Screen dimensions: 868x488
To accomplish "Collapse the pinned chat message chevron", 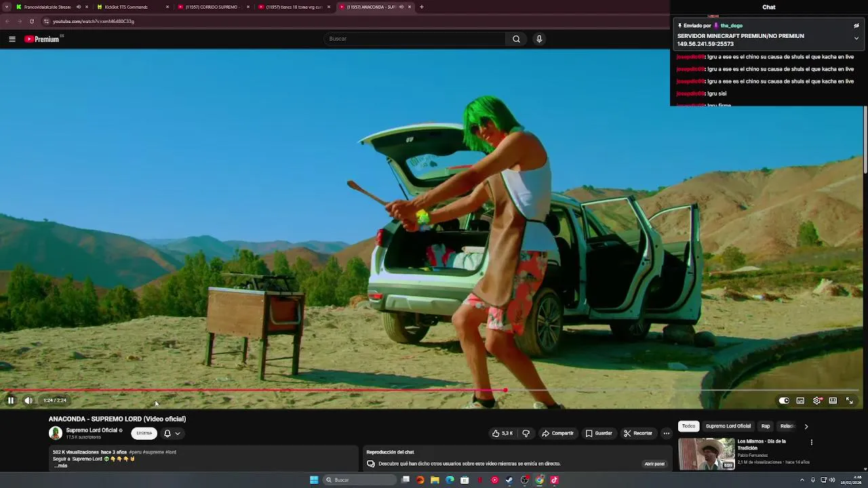I will pos(856,39).
